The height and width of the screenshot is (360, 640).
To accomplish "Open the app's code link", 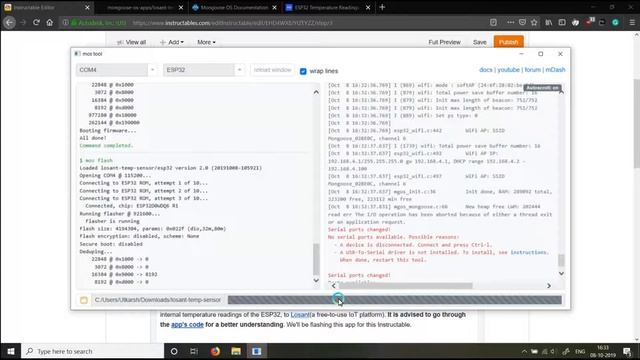I will click(x=187, y=324).
